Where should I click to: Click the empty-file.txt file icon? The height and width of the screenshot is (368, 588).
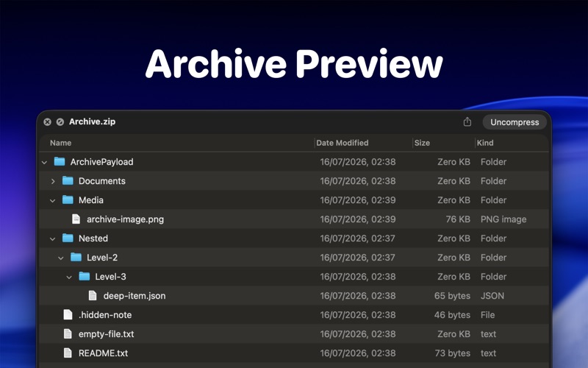click(x=68, y=334)
